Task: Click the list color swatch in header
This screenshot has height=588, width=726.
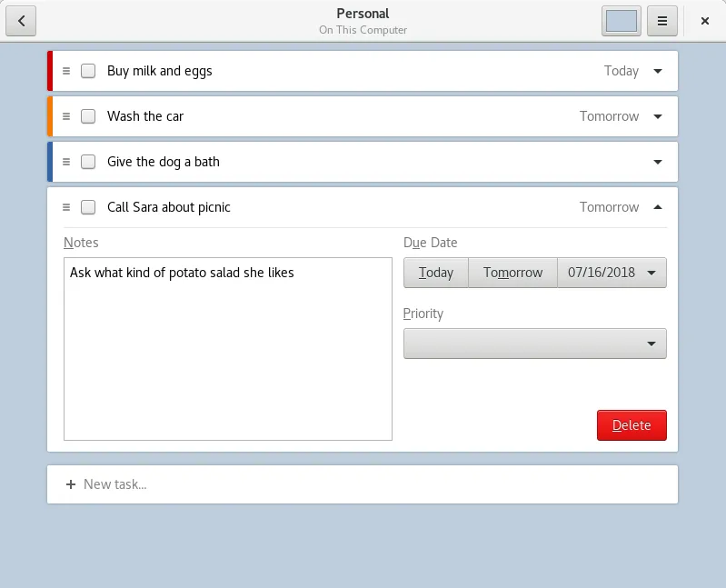Action: [x=622, y=21]
